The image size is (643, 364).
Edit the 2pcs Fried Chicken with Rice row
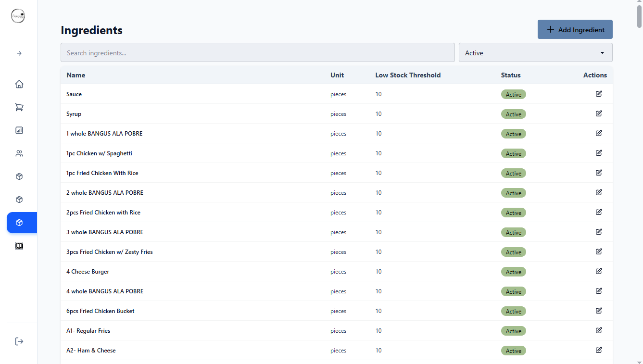point(599,212)
